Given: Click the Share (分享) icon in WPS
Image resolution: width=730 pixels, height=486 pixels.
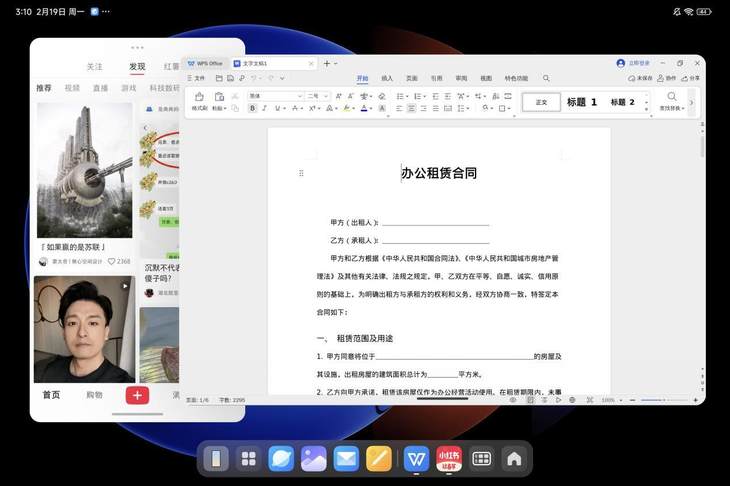Looking at the screenshot, I should coord(690,77).
